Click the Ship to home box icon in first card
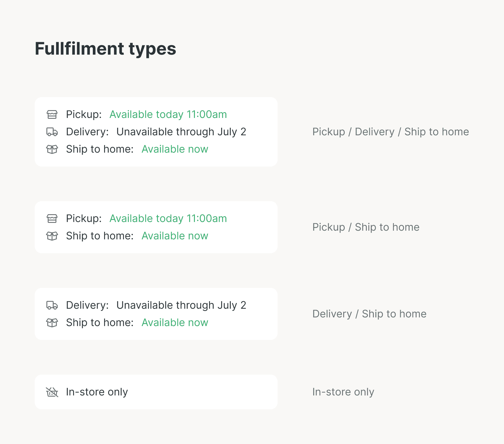Screen dimensions: 504x444 click(x=52, y=149)
